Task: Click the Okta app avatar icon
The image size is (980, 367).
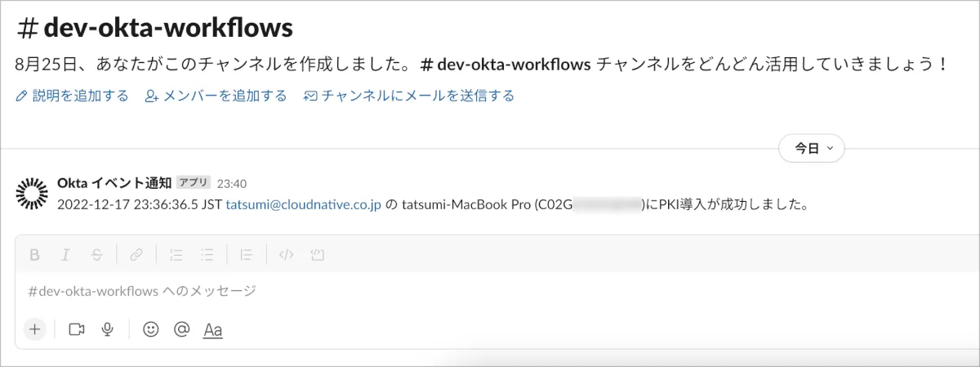Action: tap(32, 194)
